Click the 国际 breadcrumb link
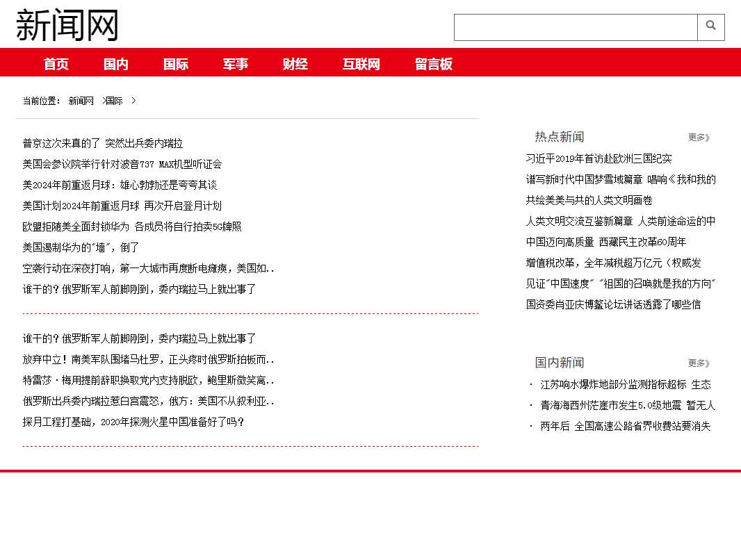This screenshot has width=741, height=560. pos(114,101)
